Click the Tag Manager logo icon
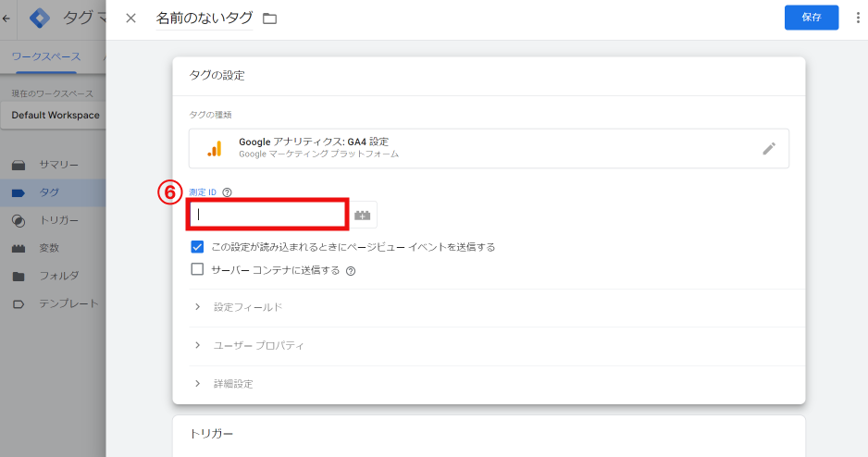Image resolution: width=868 pixels, height=457 pixels. (x=39, y=19)
